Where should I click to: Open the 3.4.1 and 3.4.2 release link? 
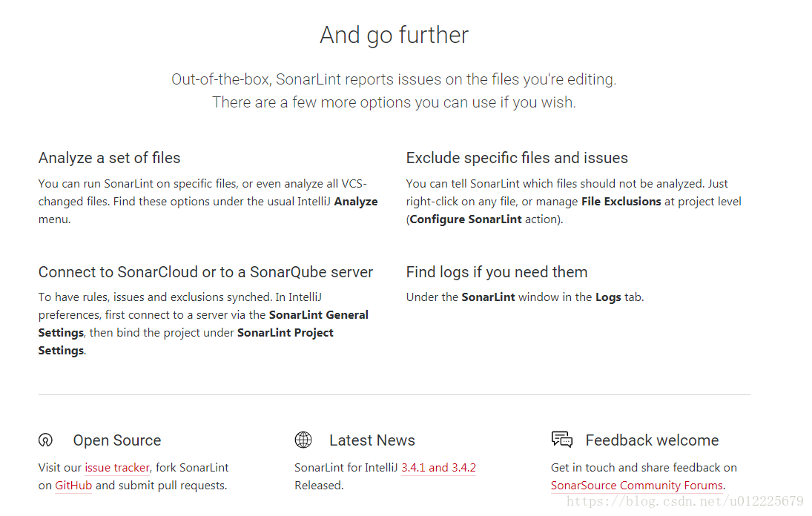[x=438, y=467]
